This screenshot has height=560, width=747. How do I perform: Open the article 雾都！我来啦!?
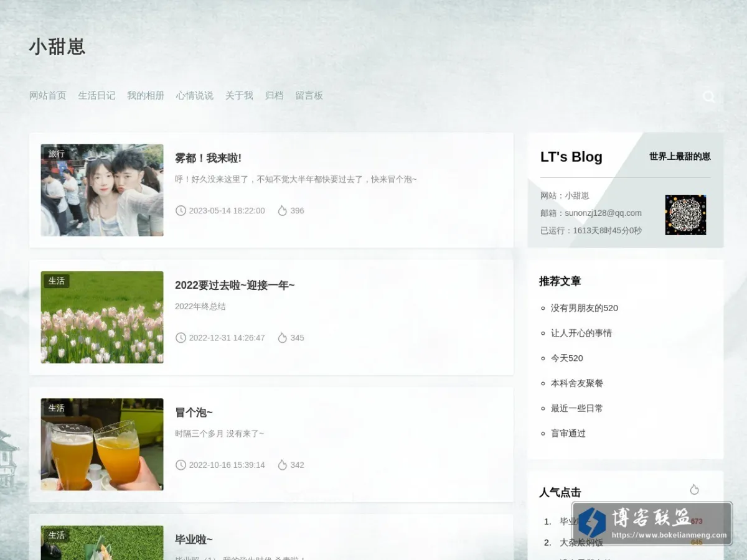click(208, 158)
